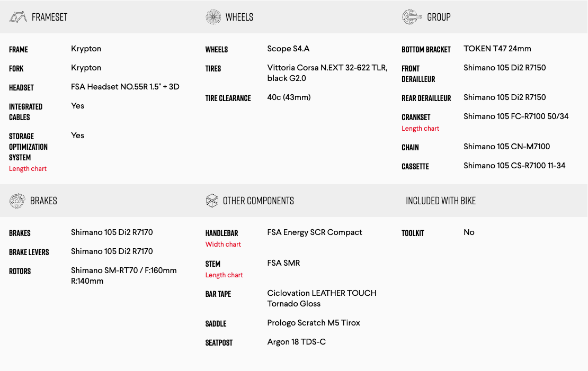The height and width of the screenshot is (371, 588).
Task: Click the TOKEN T47 24mm bottom bracket text
Action: pos(497,49)
